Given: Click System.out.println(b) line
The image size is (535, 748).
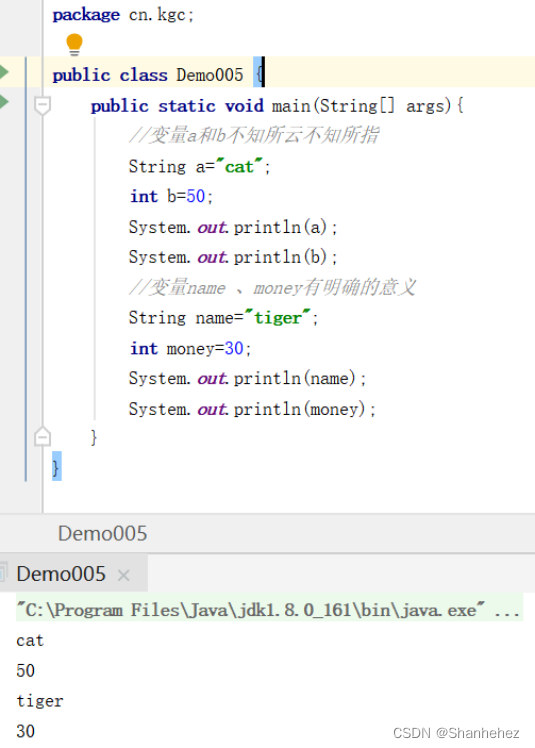Looking at the screenshot, I should (233, 257).
